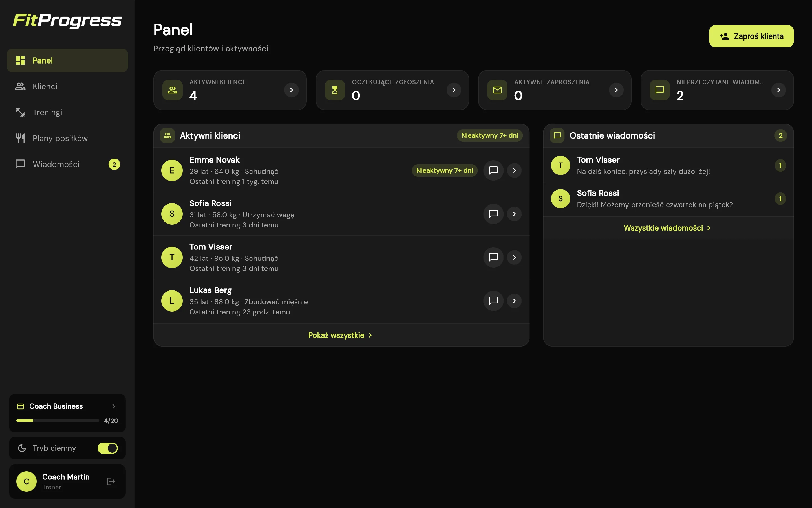Expand Aktywni klienci stat card arrow
This screenshot has width=812, height=508.
point(291,90)
